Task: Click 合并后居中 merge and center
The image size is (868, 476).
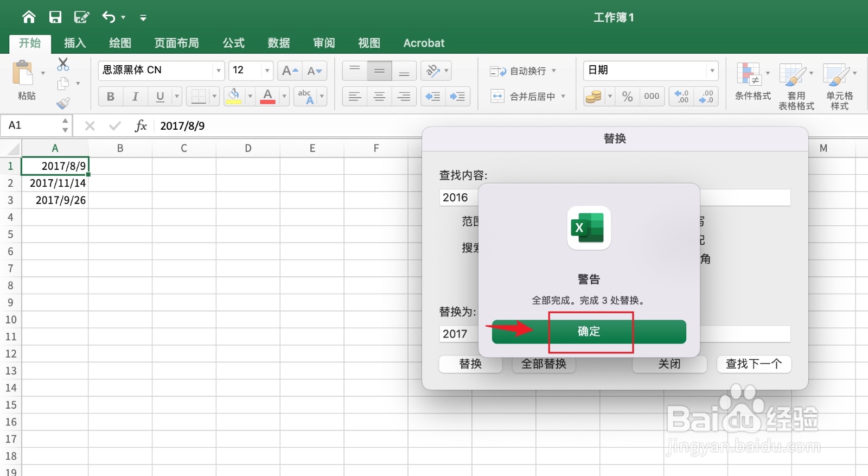Action: pyautogui.click(x=522, y=97)
